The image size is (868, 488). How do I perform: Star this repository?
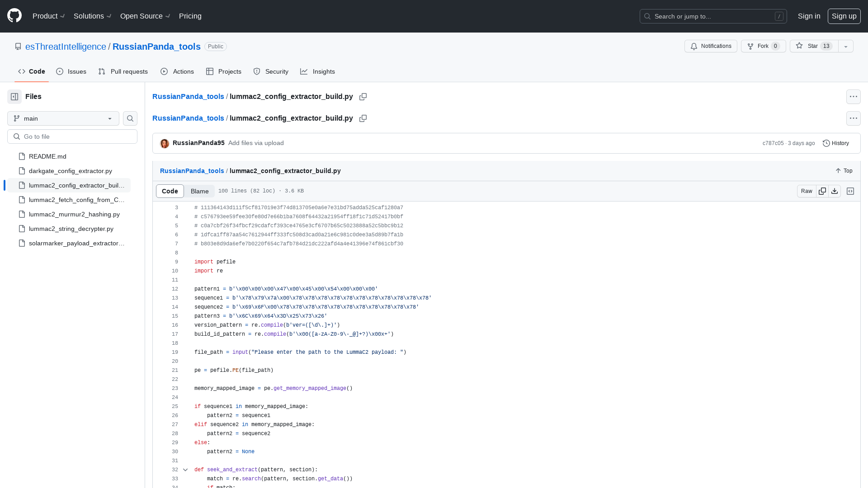click(814, 46)
